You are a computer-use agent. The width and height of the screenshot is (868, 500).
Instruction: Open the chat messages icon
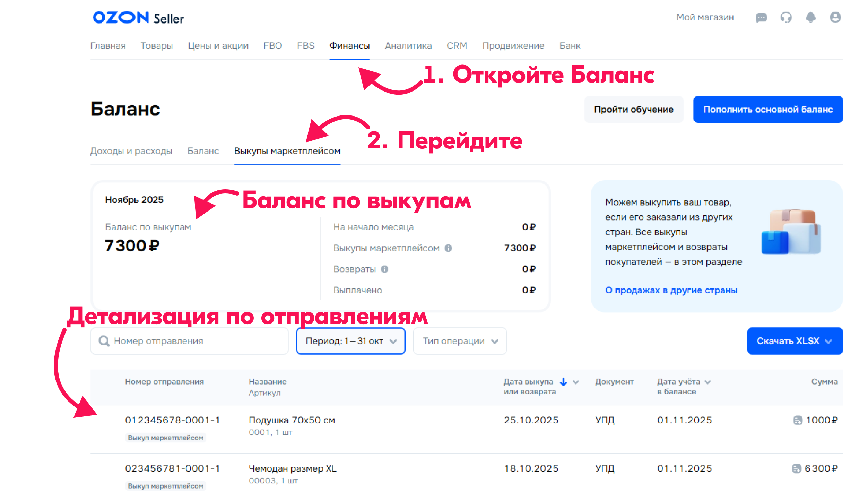(x=761, y=17)
